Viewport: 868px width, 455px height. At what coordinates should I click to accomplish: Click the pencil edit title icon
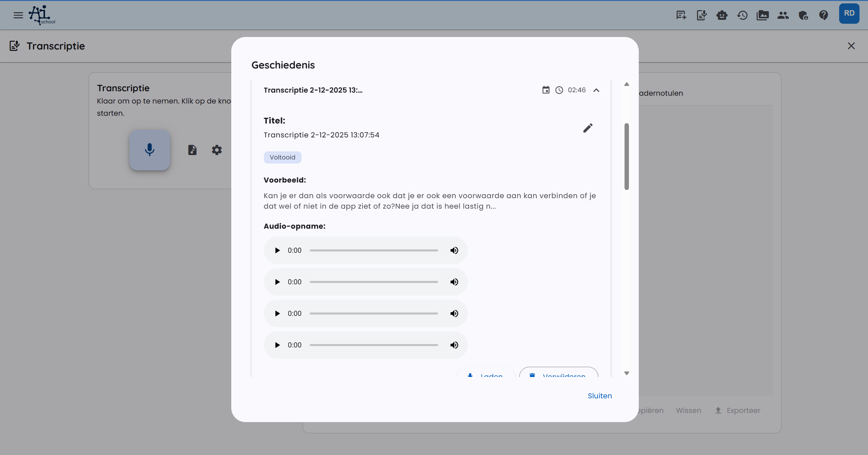coord(588,128)
